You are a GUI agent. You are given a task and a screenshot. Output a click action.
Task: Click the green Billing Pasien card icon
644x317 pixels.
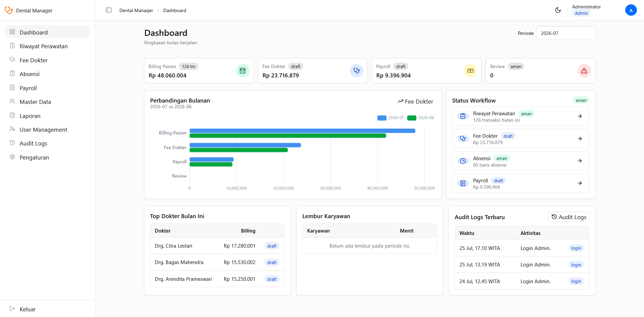(x=243, y=71)
